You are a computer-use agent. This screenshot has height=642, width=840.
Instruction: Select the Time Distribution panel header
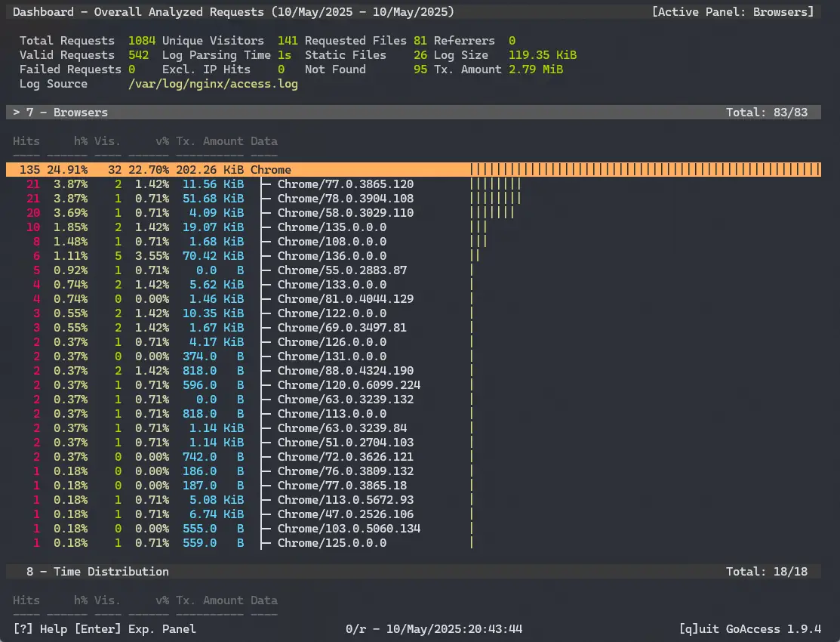tap(413, 571)
